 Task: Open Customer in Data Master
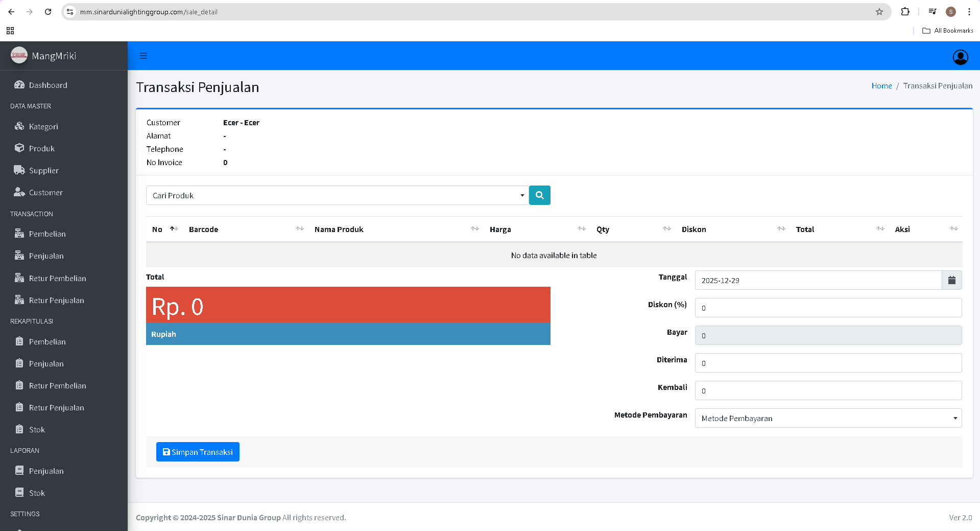[x=63, y=192]
